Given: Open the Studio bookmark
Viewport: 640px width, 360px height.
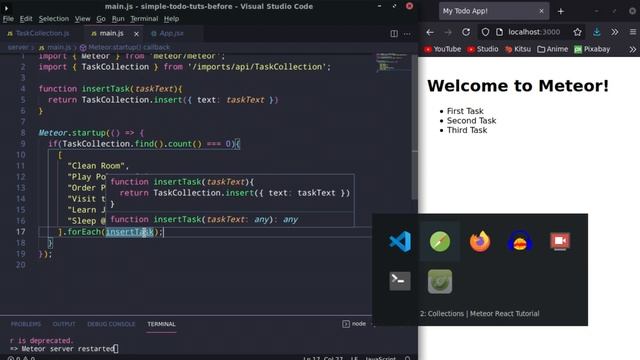Looking at the screenshot, I should [482, 49].
